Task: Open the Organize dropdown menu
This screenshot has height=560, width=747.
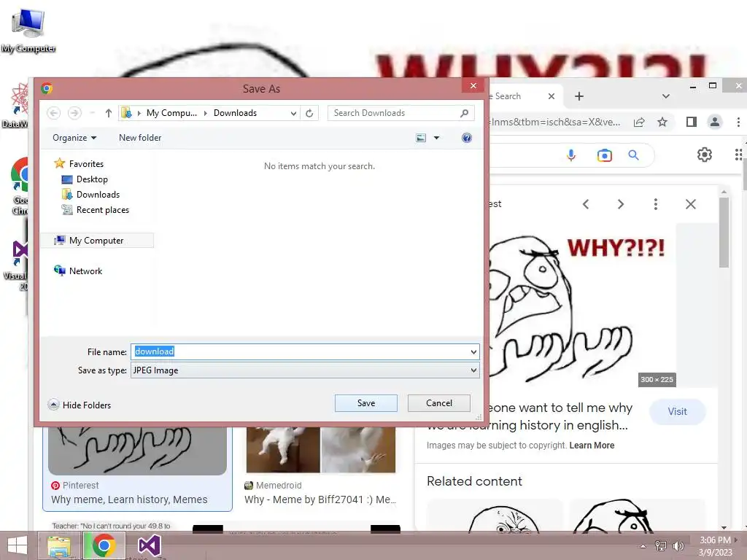Action: (x=74, y=138)
